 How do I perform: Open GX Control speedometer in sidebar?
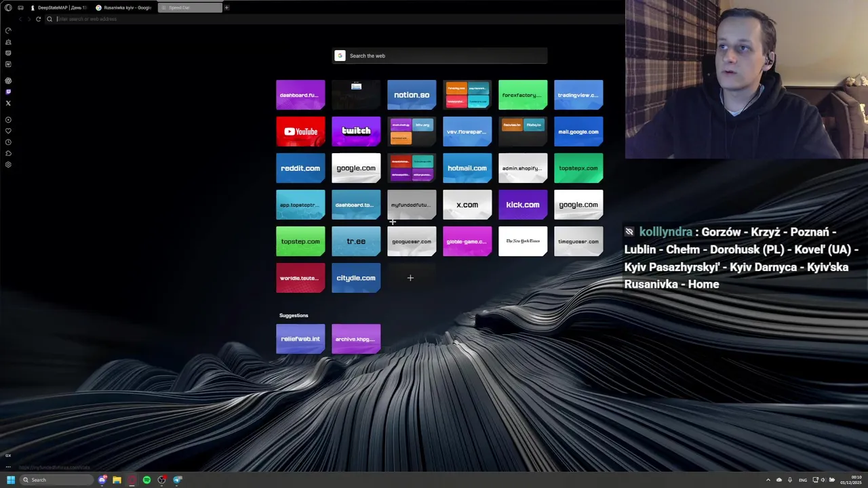coord(8,30)
